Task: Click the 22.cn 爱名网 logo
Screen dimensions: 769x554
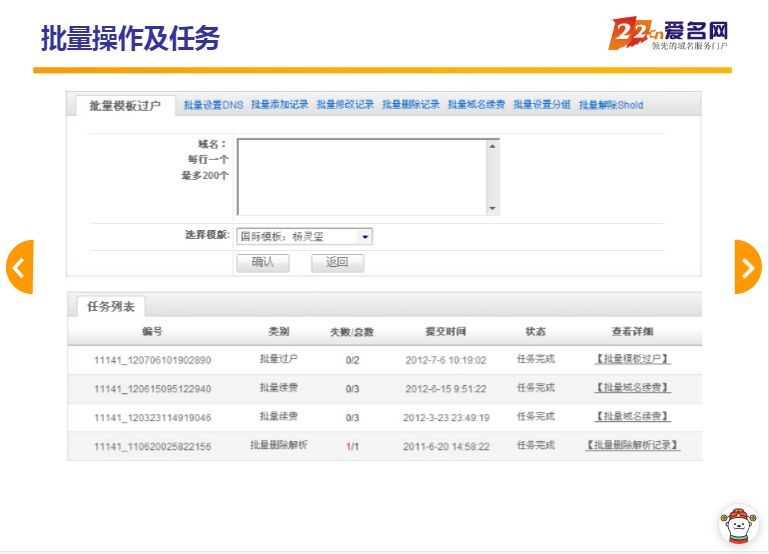Action: pyautogui.click(x=668, y=33)
